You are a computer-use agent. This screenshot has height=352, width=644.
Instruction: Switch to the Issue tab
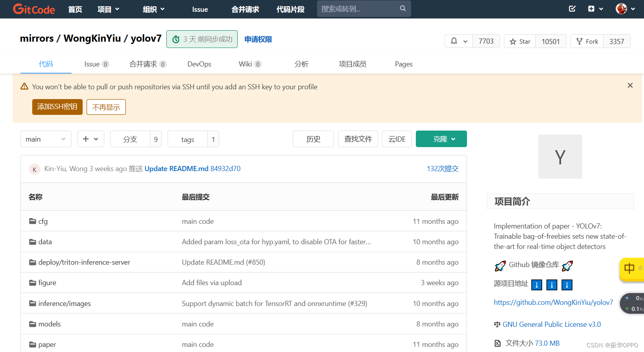coord(97,64)
